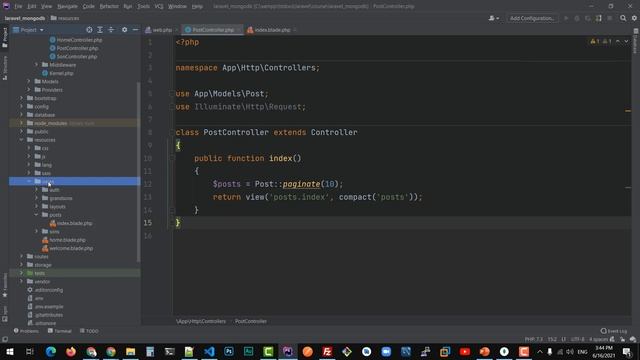Open Microsoft Edge from the taskbar
The width and height of the screenshot is (640, 360).
pyautogui.click(x=51, y=351)
